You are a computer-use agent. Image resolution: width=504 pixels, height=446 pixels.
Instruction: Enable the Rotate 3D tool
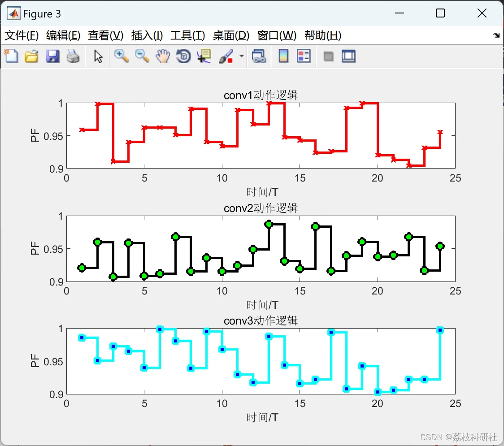pyautogui.click(x=183, y=56)
